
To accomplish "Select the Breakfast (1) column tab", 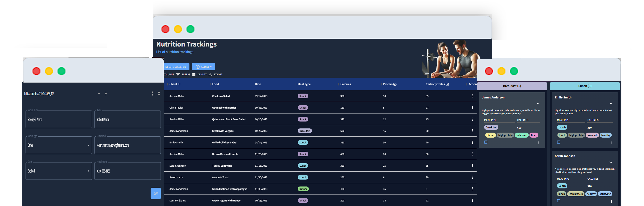I will click(x=512, y=86).
